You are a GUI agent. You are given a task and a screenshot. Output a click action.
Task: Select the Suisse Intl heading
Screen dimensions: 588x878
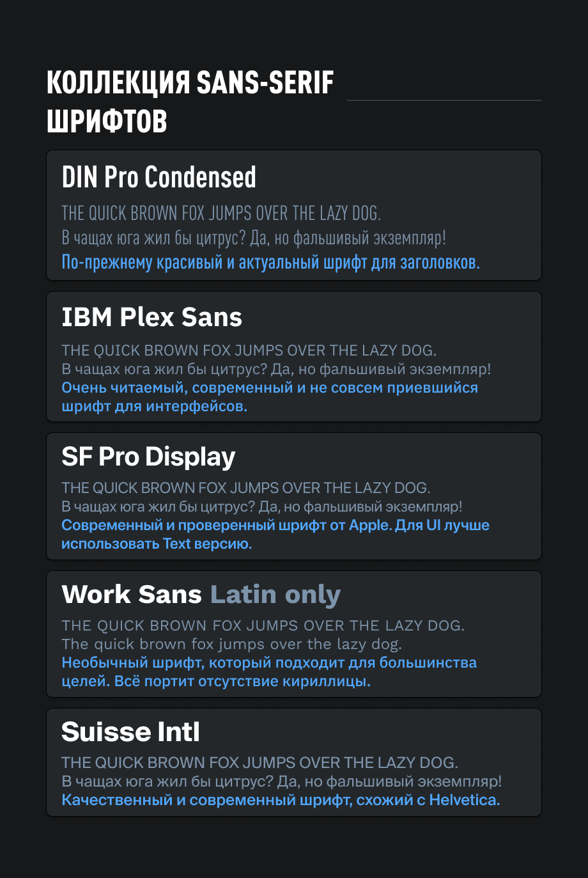(130, 732)
